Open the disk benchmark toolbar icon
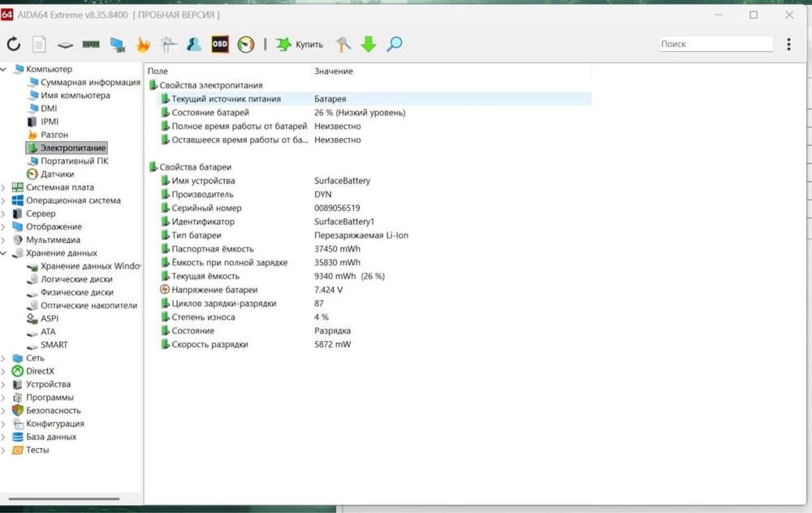Screen dimensions: 812x513 click(x=65, y=45)
